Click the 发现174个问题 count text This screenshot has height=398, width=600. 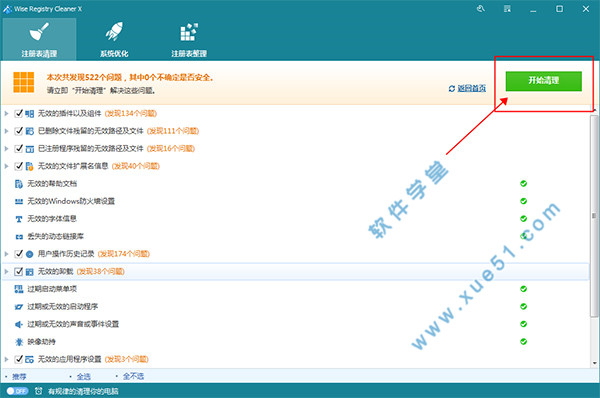[x=124, y=254]
